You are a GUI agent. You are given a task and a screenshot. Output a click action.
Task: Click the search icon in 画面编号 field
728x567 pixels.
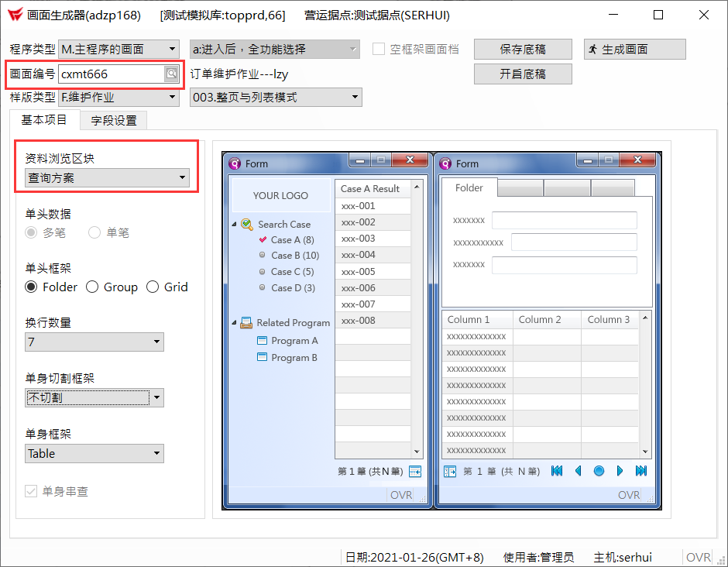[171, 74]
